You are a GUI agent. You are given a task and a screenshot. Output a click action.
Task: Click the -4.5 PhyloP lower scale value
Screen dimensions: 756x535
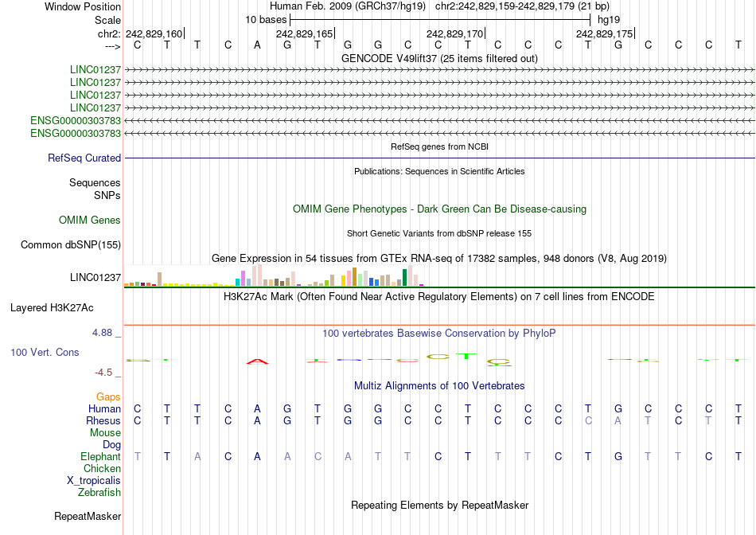pyautogui.click(x=103, y=373)
